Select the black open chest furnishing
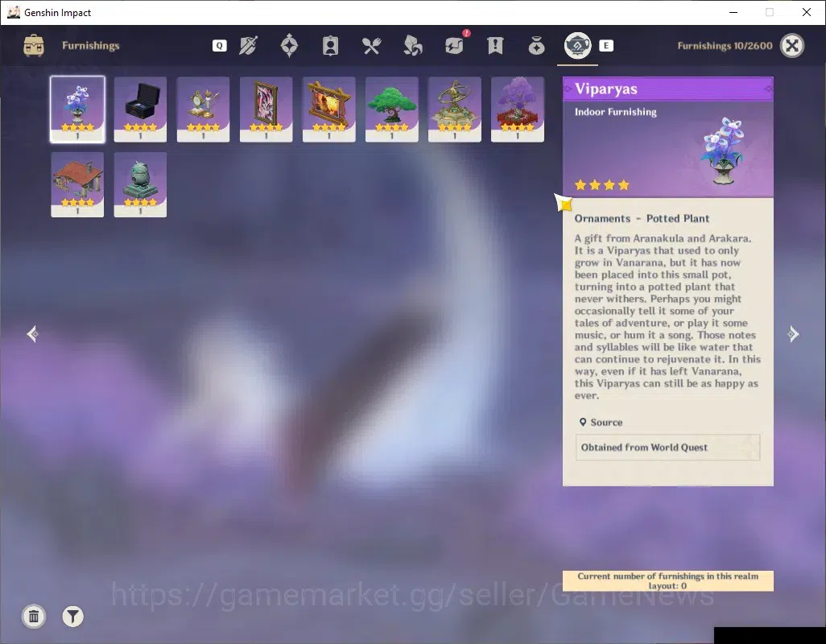The image size is (826, 644). [140, 109]
